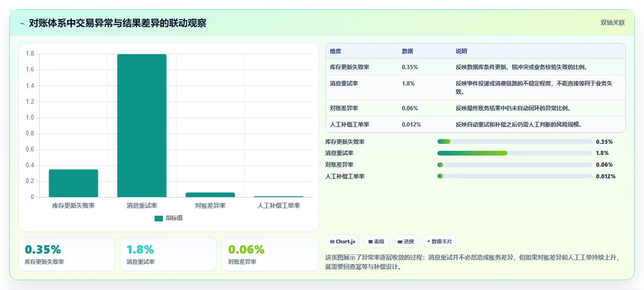Click the 库存更新失败率 table row name
Image resolution: width=644 pixels, height=290 pixels.
pyautogui.click(x=349, y=67)
